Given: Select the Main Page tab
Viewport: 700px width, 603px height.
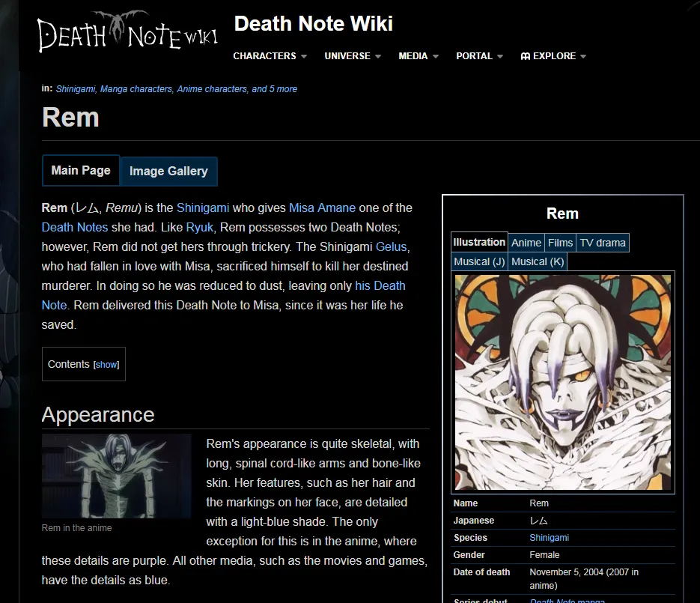Looking at the screenshot, I should point(81,171).
